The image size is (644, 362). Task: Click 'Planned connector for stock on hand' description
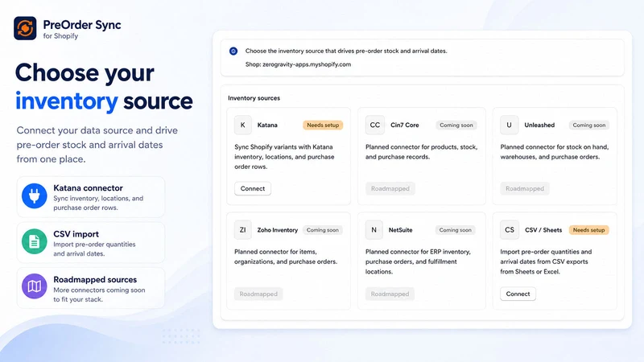555,152
